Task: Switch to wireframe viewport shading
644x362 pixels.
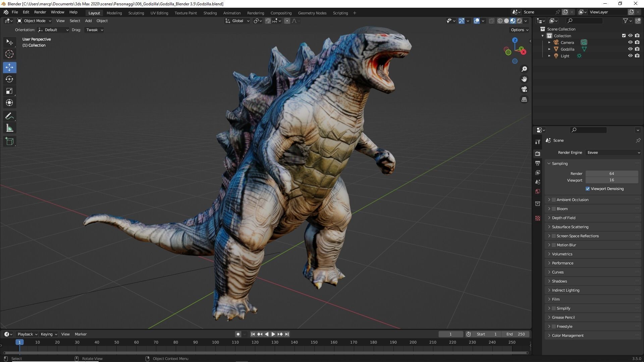Action: click(x=500, y=21)
